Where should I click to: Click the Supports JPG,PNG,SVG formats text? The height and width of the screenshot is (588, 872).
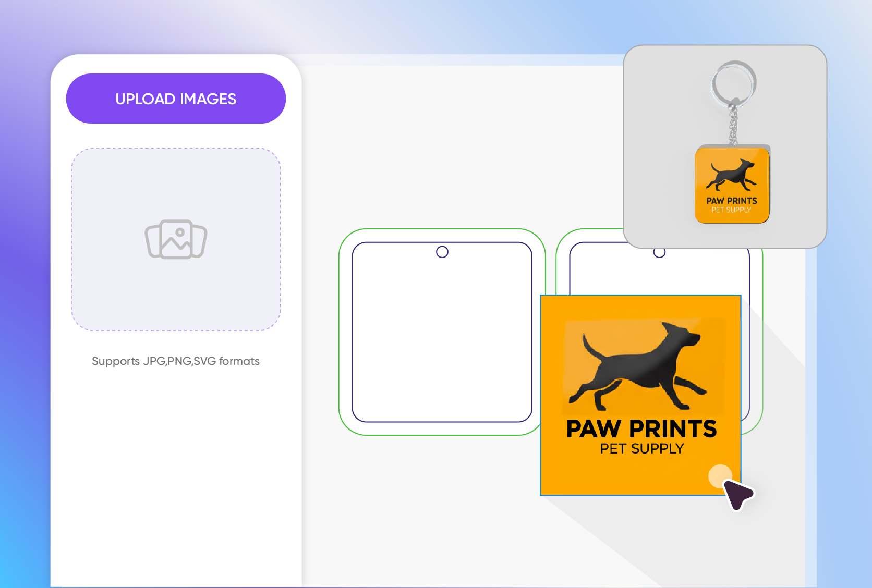pos(176,360)
